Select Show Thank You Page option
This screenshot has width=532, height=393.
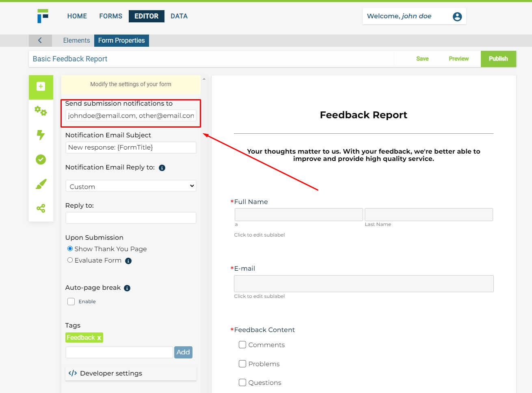click(70, 249)
